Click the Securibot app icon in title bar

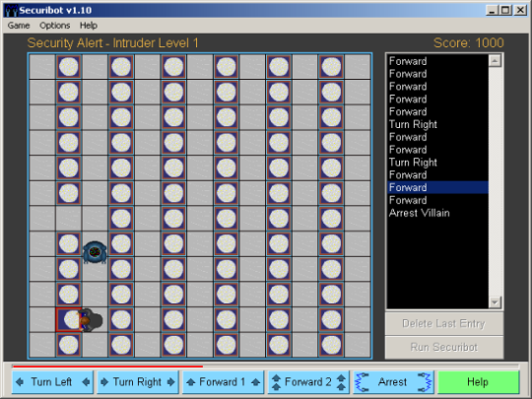pos(12,10)
